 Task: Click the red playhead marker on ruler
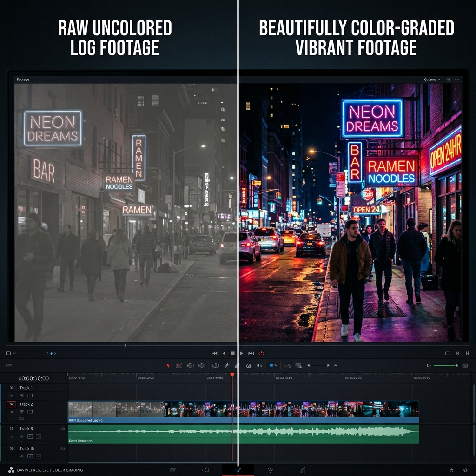tap(232, 375)
